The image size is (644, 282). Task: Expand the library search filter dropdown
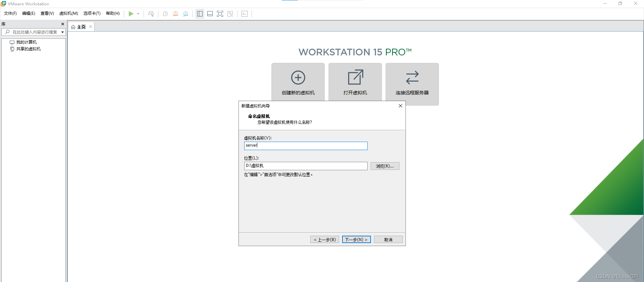coord(63,32)
